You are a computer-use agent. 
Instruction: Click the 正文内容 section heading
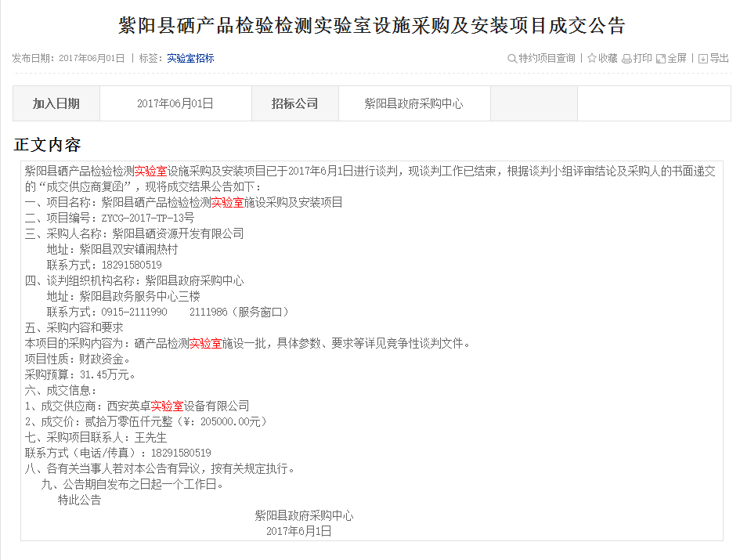tap(47, 145)
